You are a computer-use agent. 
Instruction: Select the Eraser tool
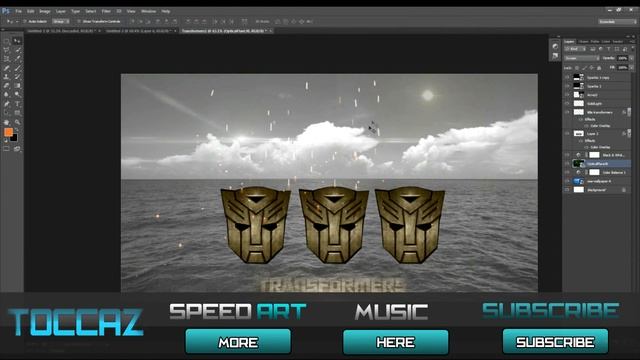(7, 86)
